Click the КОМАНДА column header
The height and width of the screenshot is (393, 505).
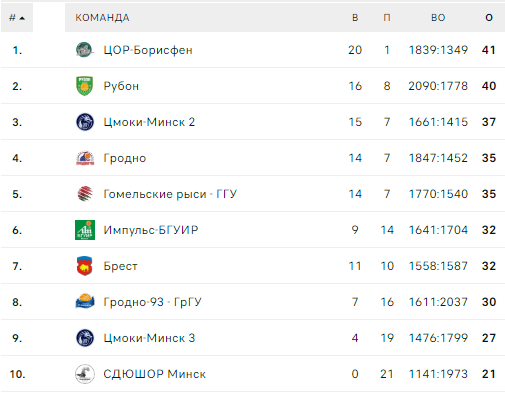tap(102, 18)
